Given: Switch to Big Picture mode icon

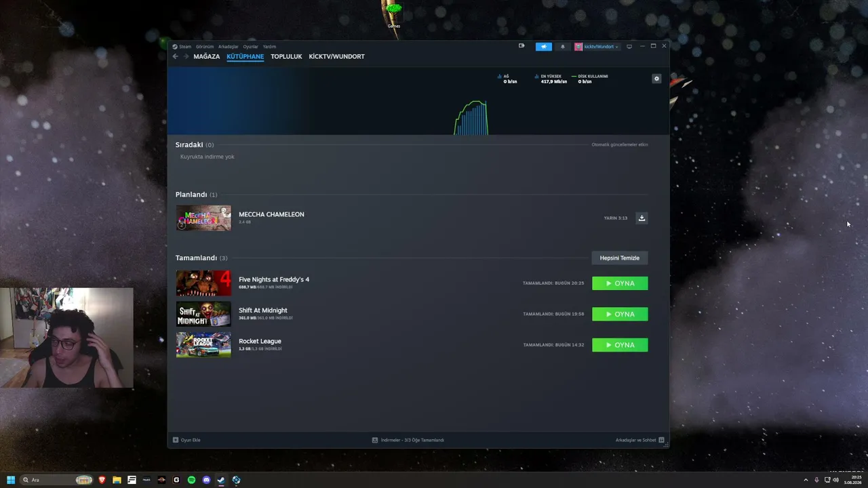Looking at the screenshot, I should tap(629, 47).
